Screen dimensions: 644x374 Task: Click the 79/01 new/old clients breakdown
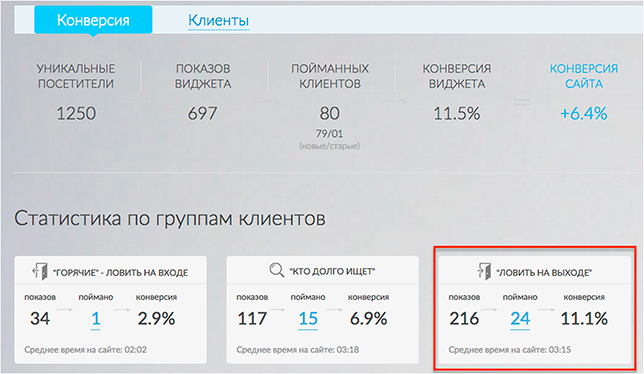tap(329, 134)
